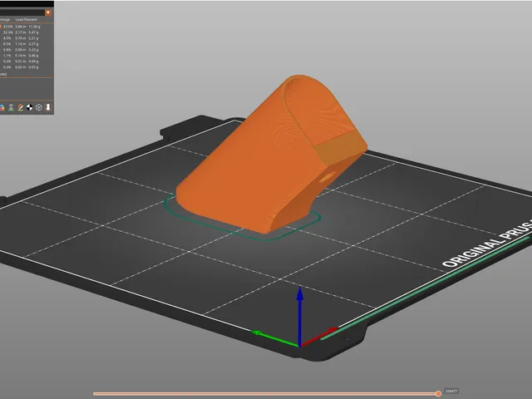The height and width of the screenshot is (399, 532).
Task: Click the blue Z axis arrow
Action: (300, 316)
